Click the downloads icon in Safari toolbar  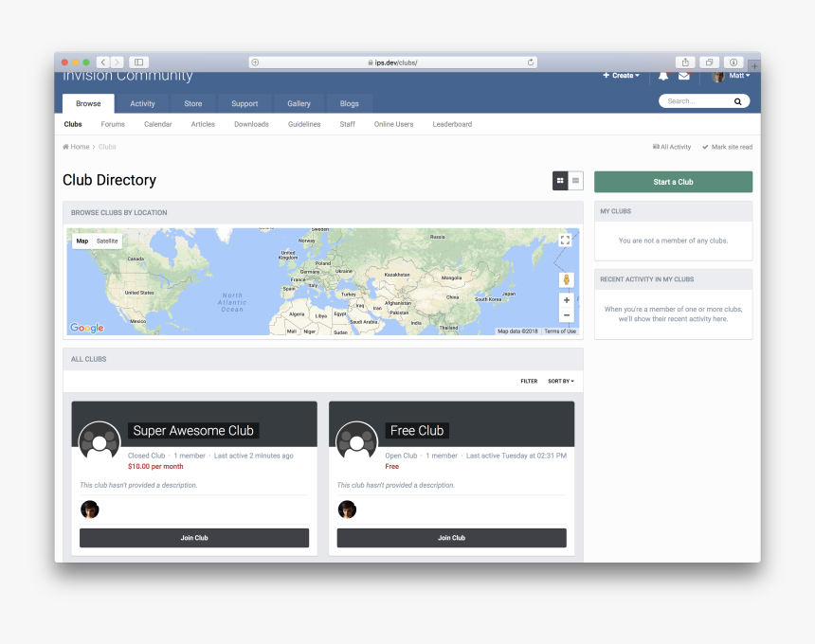pos(733,63)
